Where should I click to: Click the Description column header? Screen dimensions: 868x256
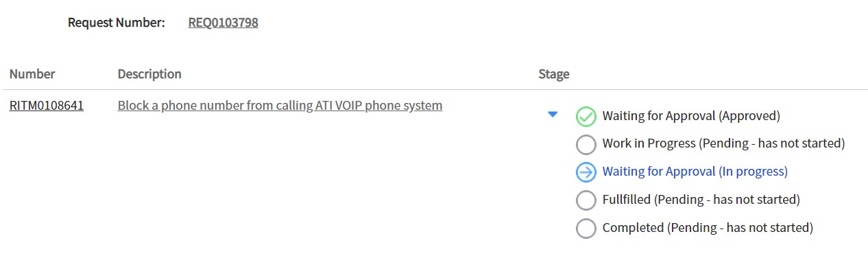coord(149,74)
